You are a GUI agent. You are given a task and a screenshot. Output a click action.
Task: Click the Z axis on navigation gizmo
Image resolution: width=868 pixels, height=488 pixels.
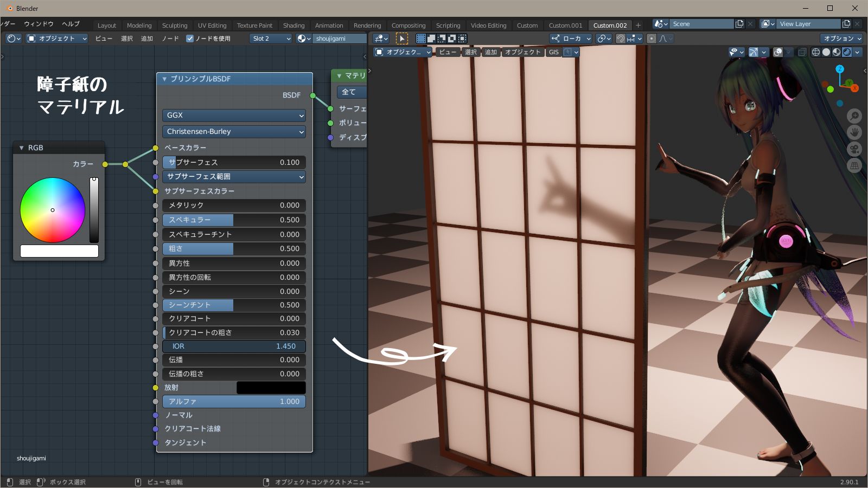click(840, 69)
